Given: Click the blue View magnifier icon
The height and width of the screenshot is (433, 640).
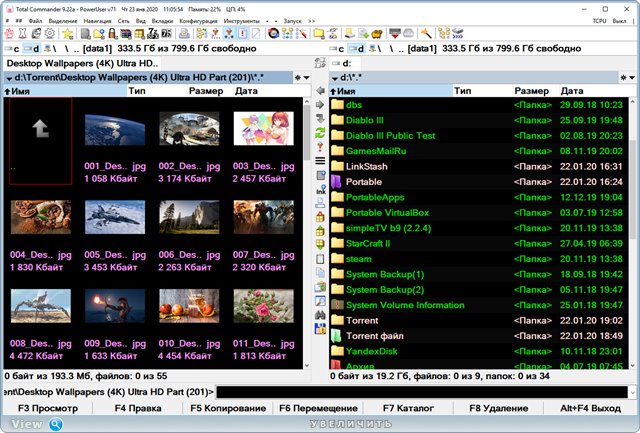Looking at the screenshot, I should (56, 424).
